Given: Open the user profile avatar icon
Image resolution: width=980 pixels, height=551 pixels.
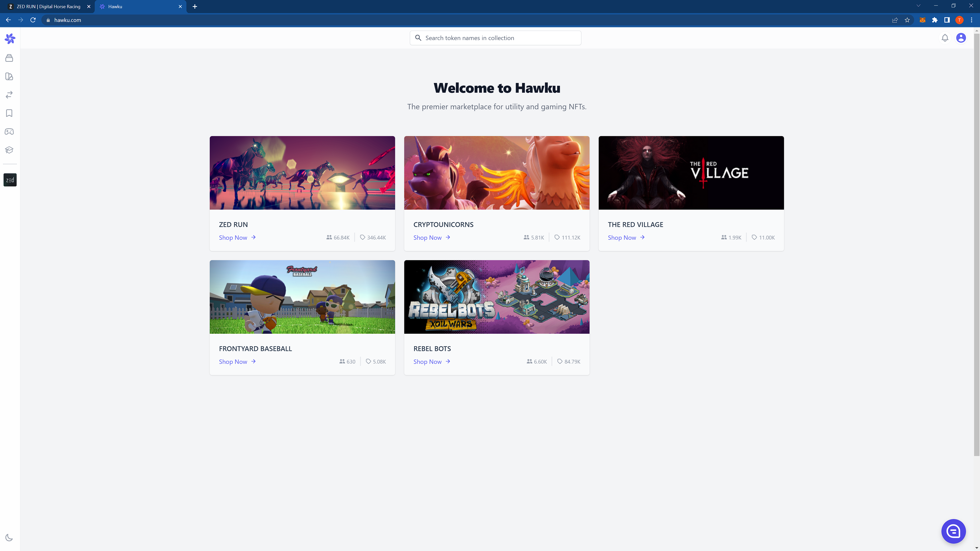Looking at the screenshot, I should click(961, 38).
